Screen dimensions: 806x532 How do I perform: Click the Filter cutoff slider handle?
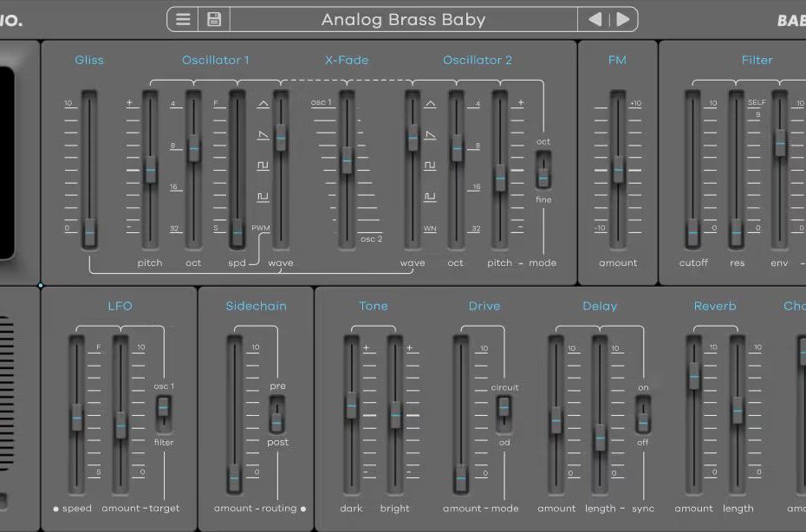(x=692, y=232)
